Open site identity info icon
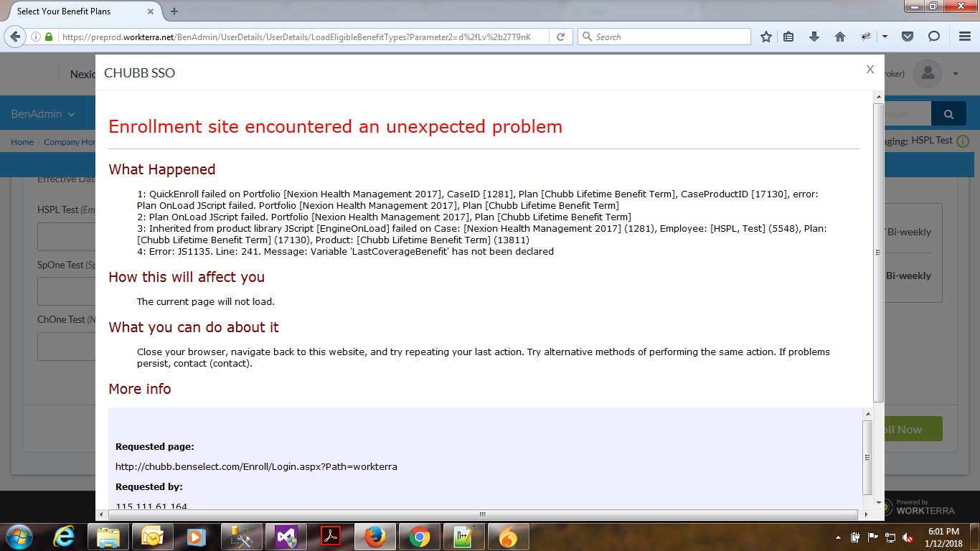 pyautogui.click(x=35, y=37)
